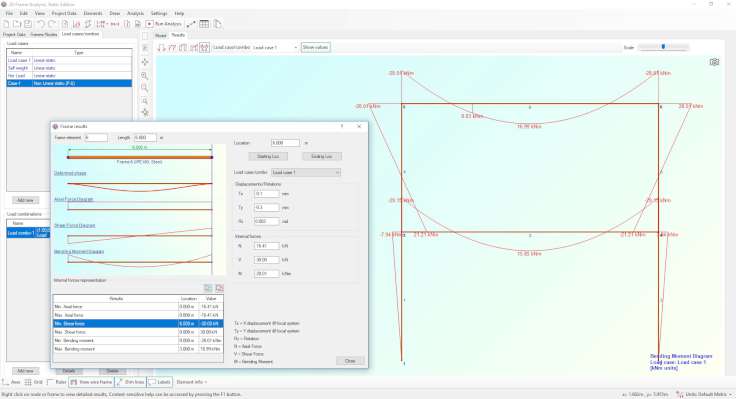
Task: Switch to the Results tab
Action: coord(178,35)
